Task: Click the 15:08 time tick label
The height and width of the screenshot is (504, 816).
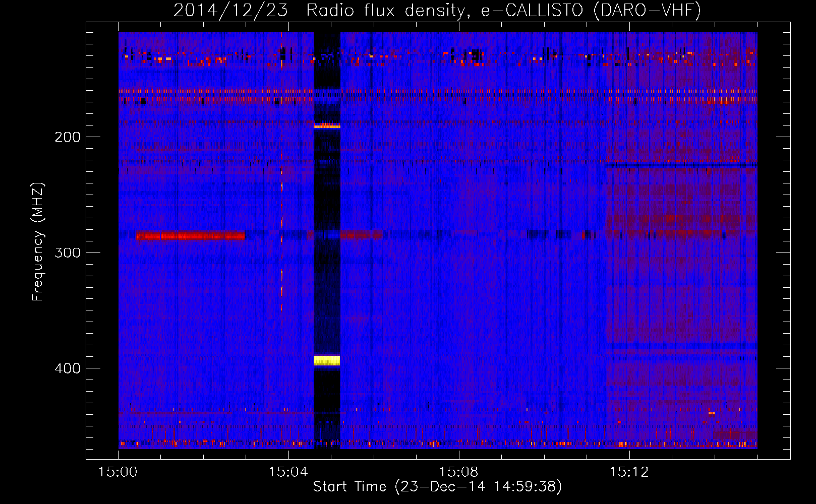Action: (x=458, y=472)
